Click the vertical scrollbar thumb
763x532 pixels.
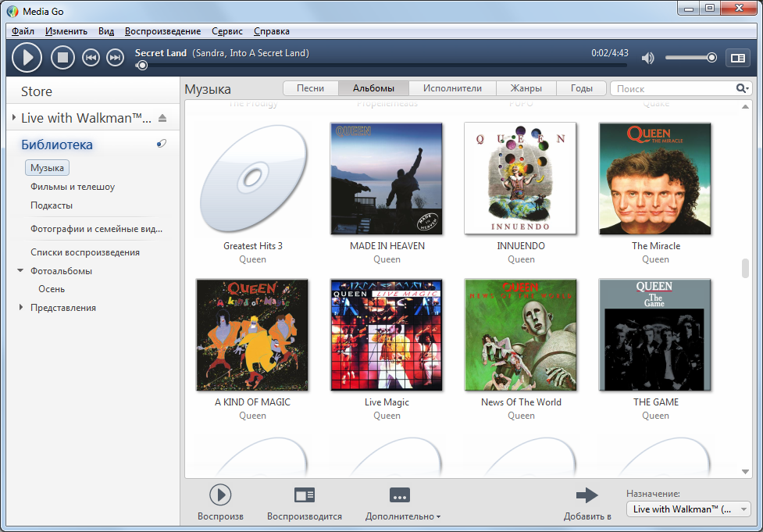pos(745,268)
